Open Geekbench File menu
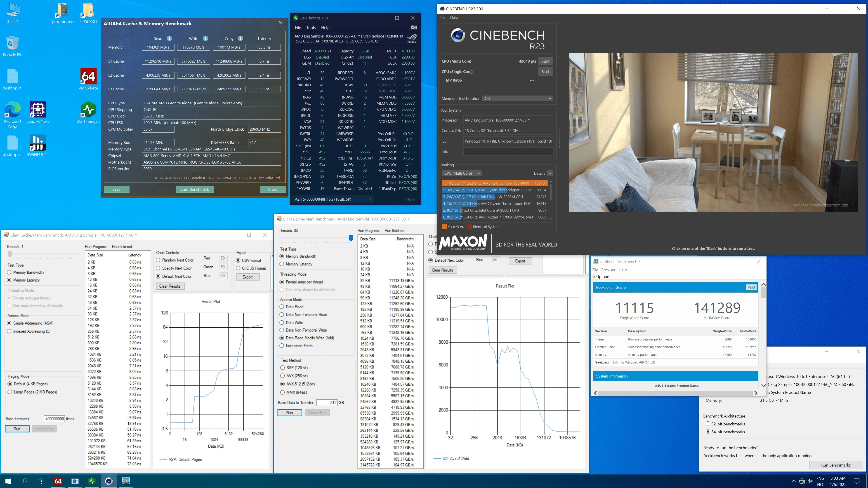This screenshot has width=868, height=488. (x=595, y=270)
